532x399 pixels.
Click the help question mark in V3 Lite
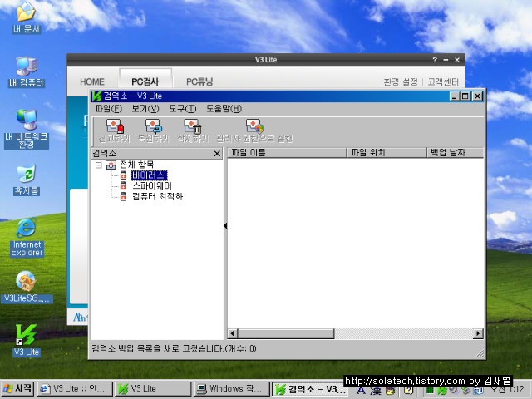coord(435,60)
